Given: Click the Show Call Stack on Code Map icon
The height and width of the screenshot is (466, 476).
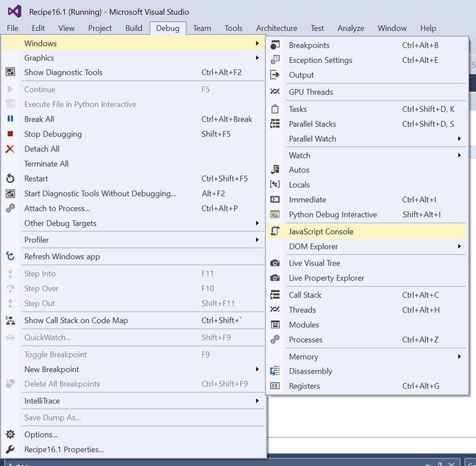Looking at the screenshot, I should coord(10,320).
